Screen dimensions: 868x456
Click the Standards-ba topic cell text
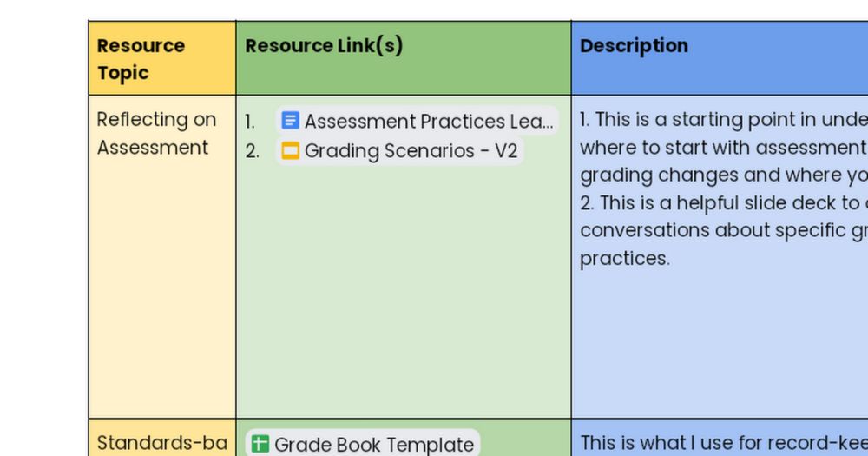click(x=161, y=443)
